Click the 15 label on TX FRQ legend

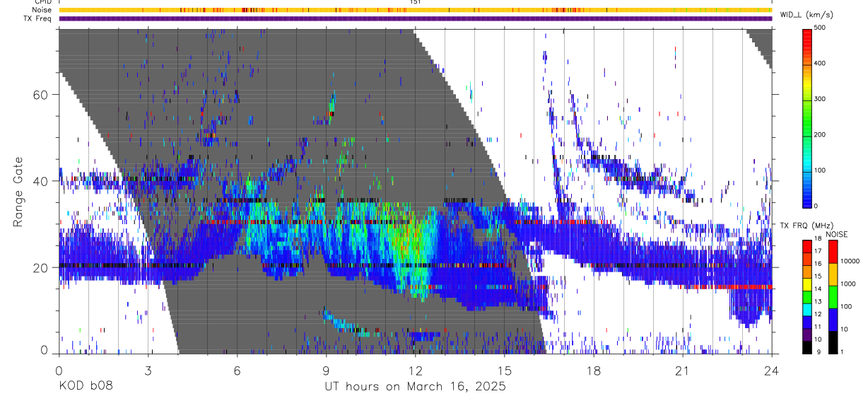817,277
